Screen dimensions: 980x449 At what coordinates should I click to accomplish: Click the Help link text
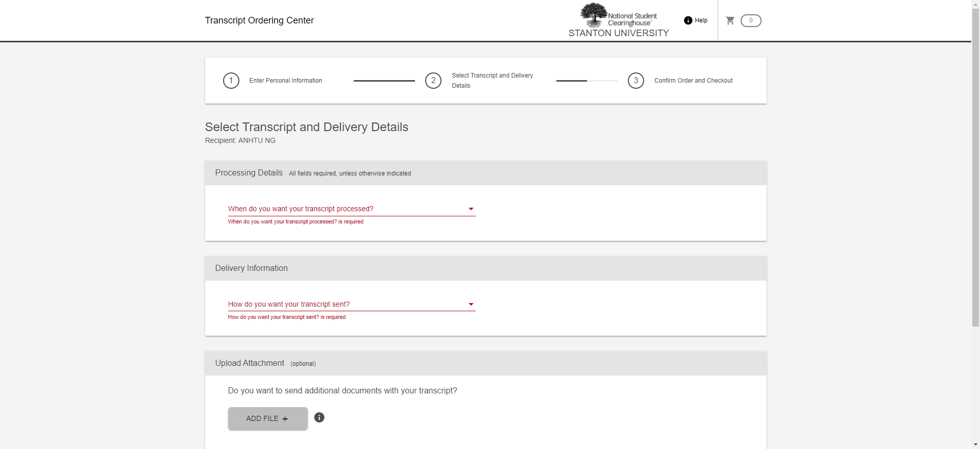[x=701, y=20]
